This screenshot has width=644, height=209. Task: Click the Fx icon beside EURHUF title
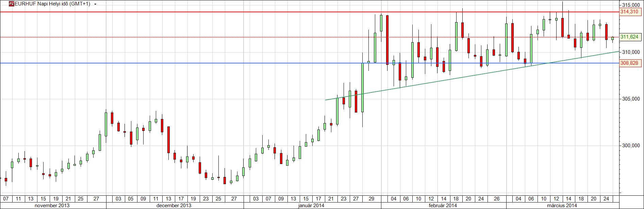point(11,4)
